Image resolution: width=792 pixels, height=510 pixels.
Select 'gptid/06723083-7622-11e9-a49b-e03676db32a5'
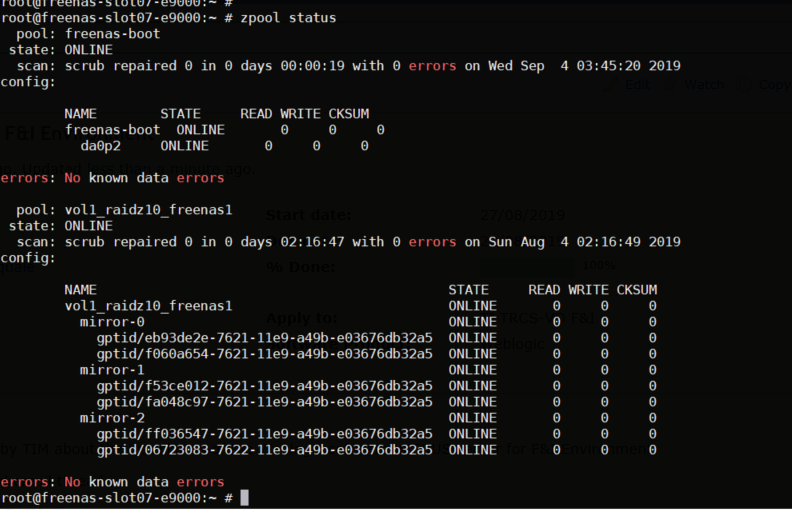(265, 450)
